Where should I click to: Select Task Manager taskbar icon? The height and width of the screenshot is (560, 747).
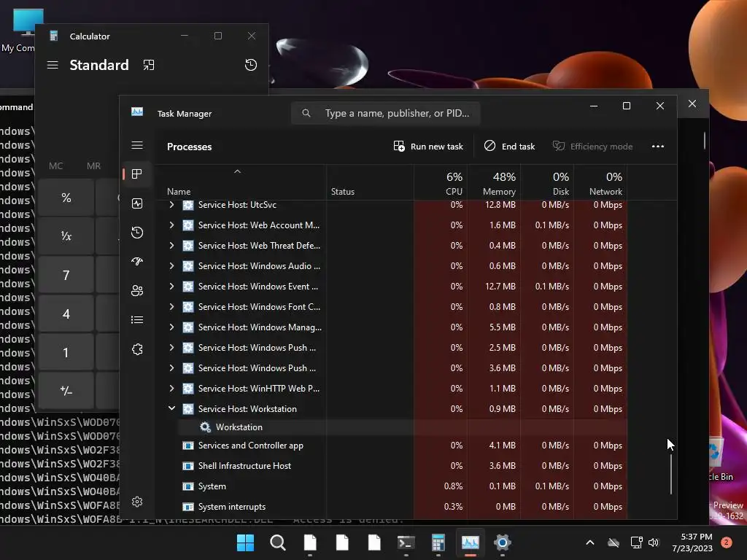[x=471, y=542]
